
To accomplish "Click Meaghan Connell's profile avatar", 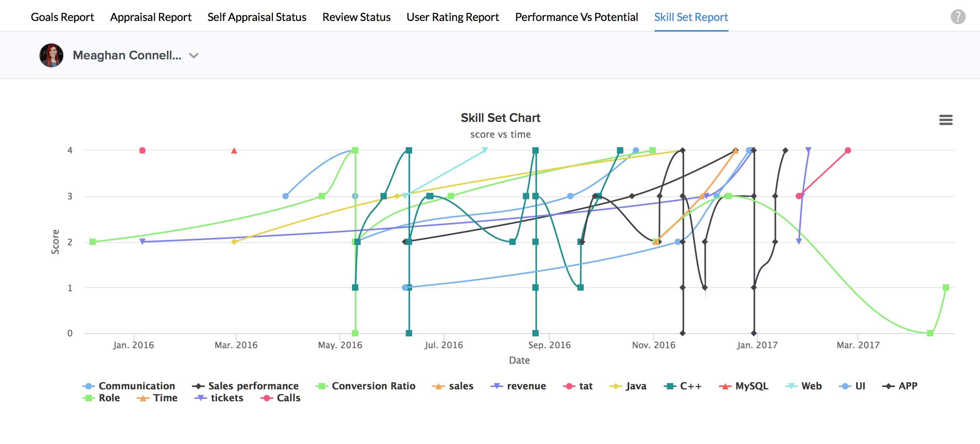I will pyautogui.click(x=51, y=55).
